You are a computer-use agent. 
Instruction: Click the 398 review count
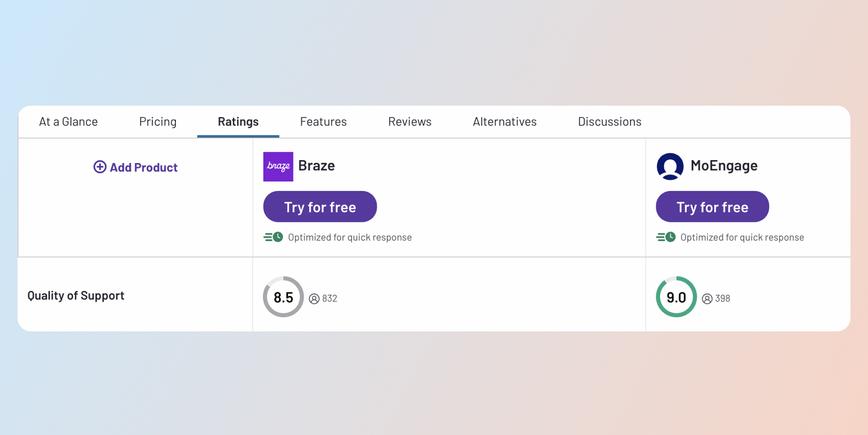tap(723, 299)
